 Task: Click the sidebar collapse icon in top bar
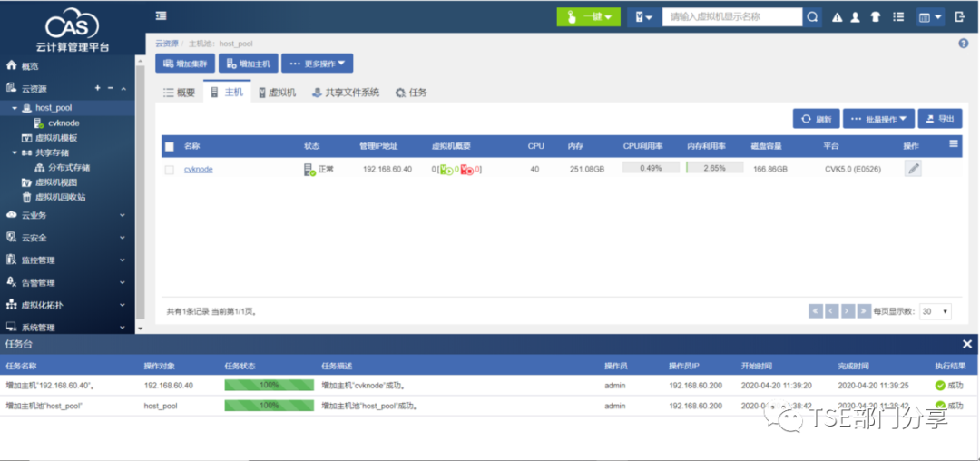162,15
